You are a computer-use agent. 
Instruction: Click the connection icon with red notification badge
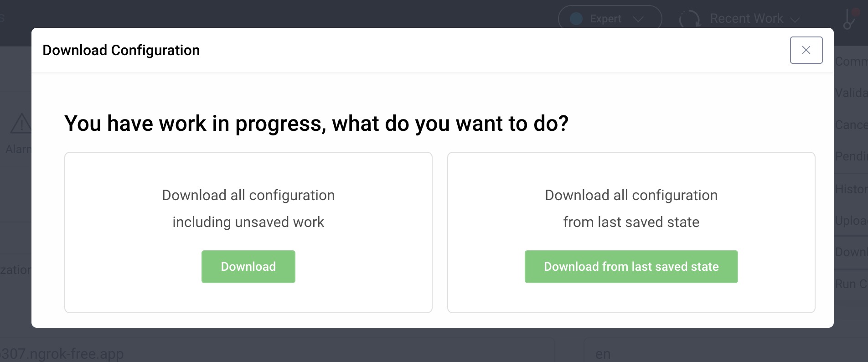[x=849, y=18]
